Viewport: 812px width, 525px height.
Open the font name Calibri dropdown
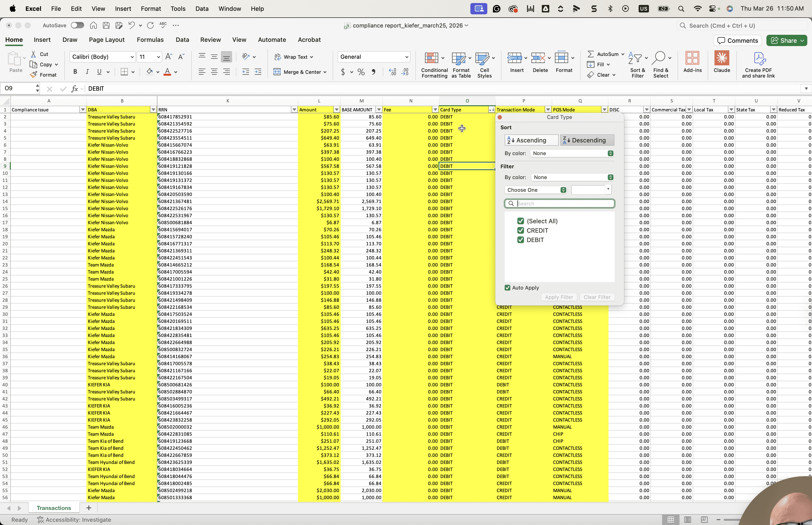point(132,57)
